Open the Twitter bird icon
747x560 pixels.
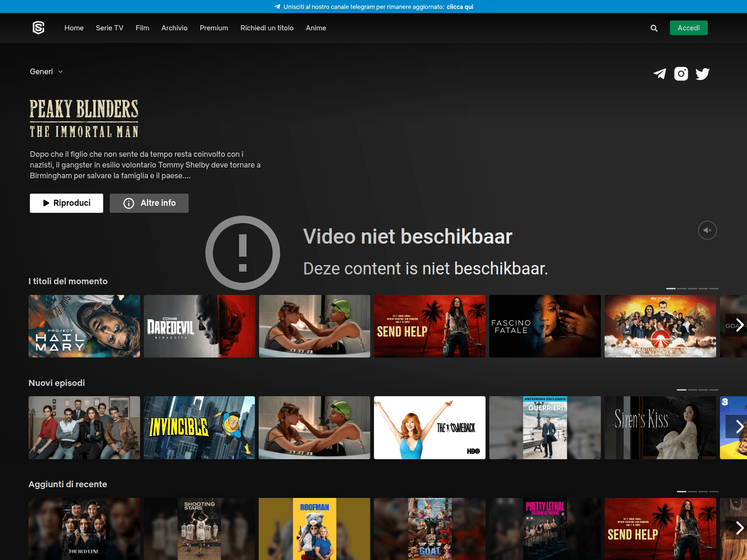tap(702, 74)
